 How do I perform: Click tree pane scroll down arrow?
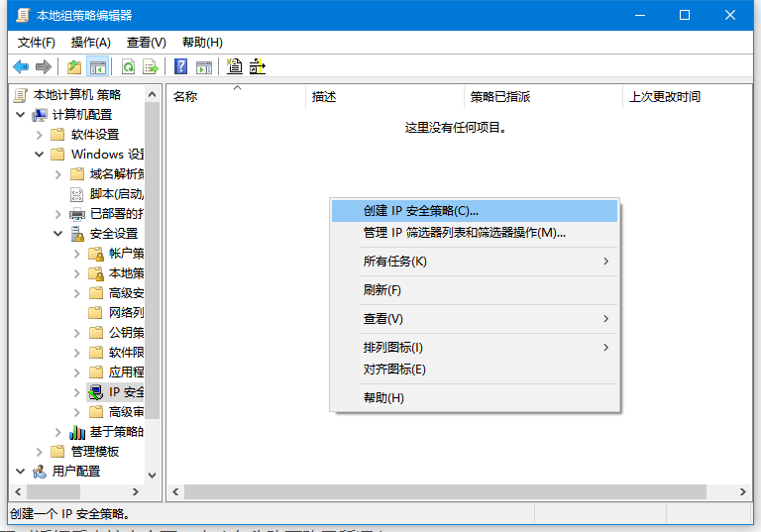[x=152, y=476]
